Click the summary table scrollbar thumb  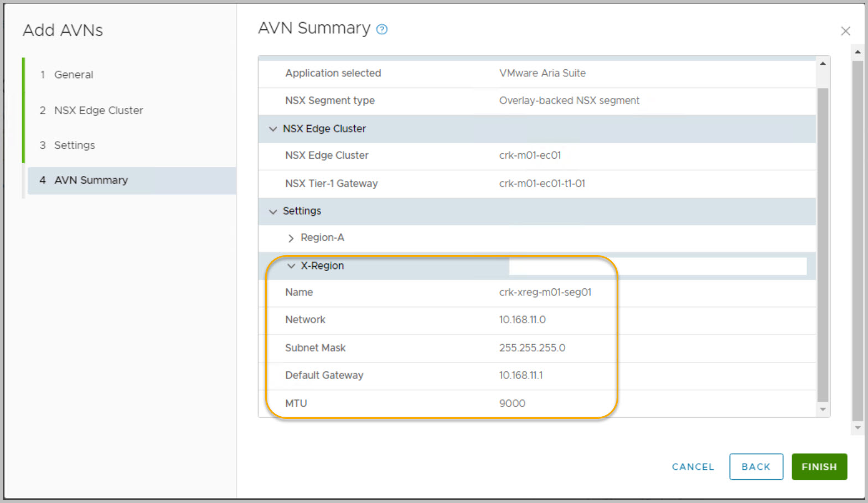pos(823,243)
